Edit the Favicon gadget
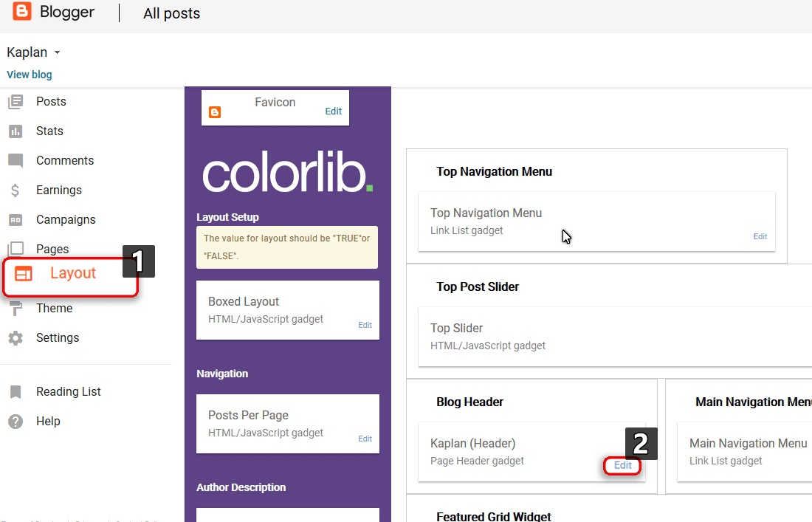The width and height of the screenshot is (812, 522). (x=333, y=111)
